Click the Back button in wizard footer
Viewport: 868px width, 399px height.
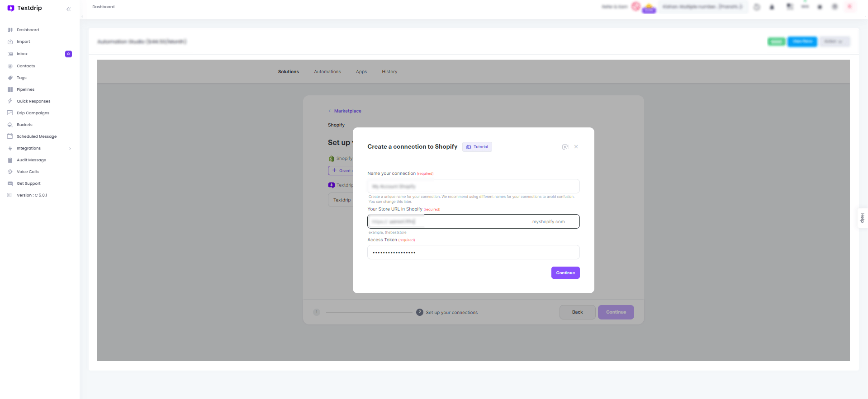[578, 312]
